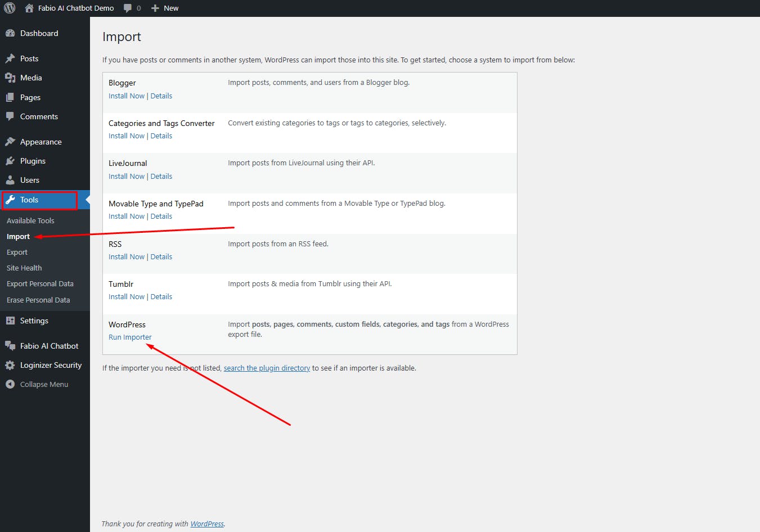Open the Export submenu item
Image resolution: width=760 pixels, height=532 pixels.
coord(17,252)
